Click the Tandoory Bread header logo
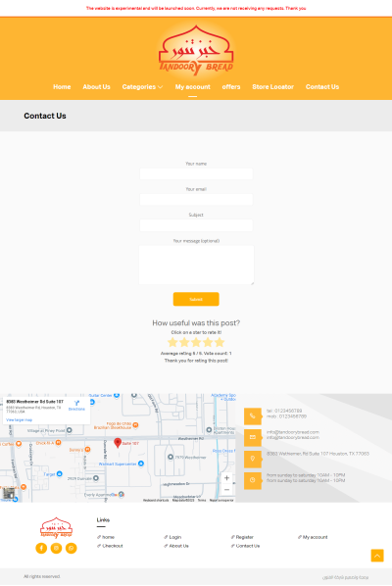The image size is (392, 586). (x=196, y=50)
